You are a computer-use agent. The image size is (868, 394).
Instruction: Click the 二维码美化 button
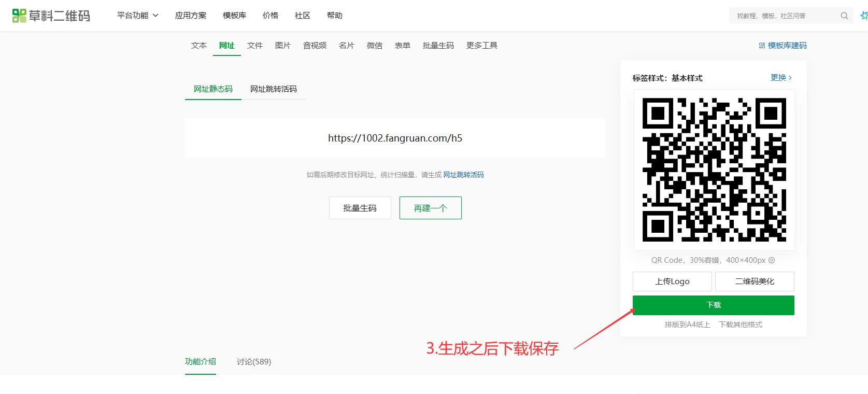tap(755, 282)
